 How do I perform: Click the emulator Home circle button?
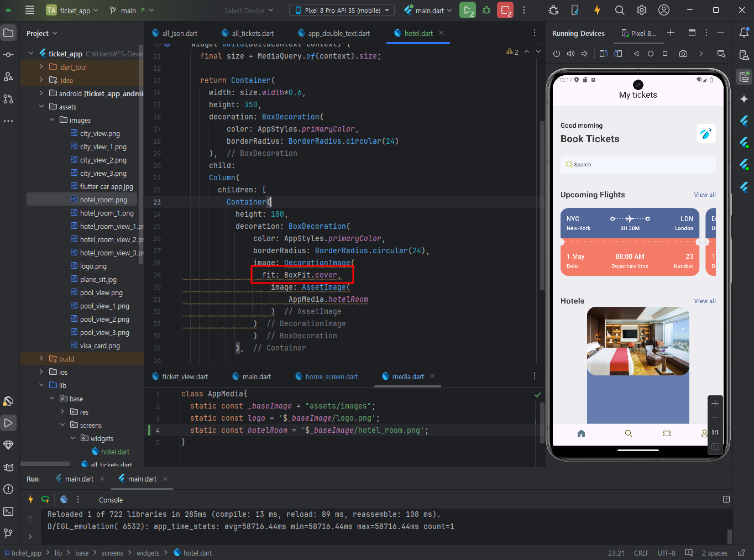pos(651,54)
